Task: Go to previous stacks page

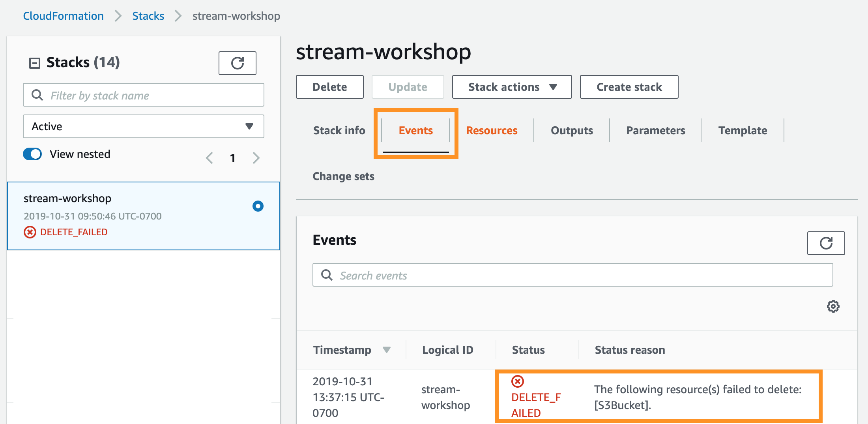Action: click(x=210, y=158)
